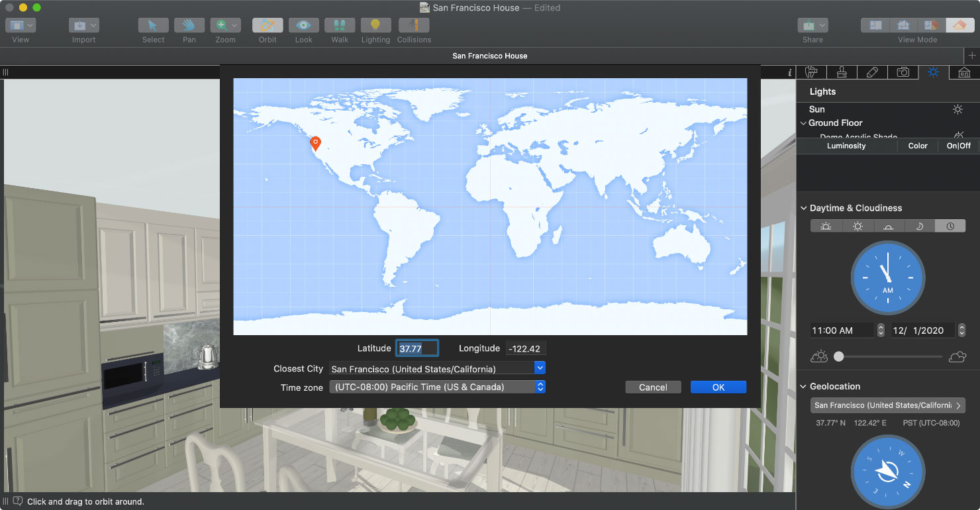Open the camera inspector tab

click(903, 72)
